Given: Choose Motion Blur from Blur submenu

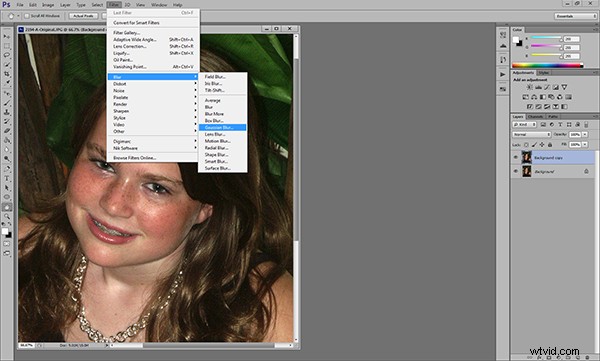Looking at the screenshot, I should (x=222, y=141).
